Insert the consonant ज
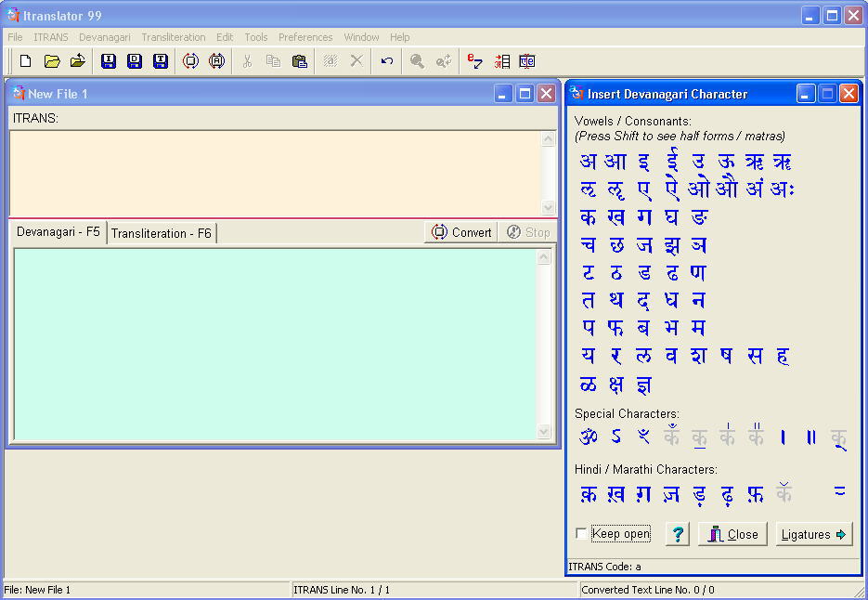Screen dimensions: 868x600 643,244
